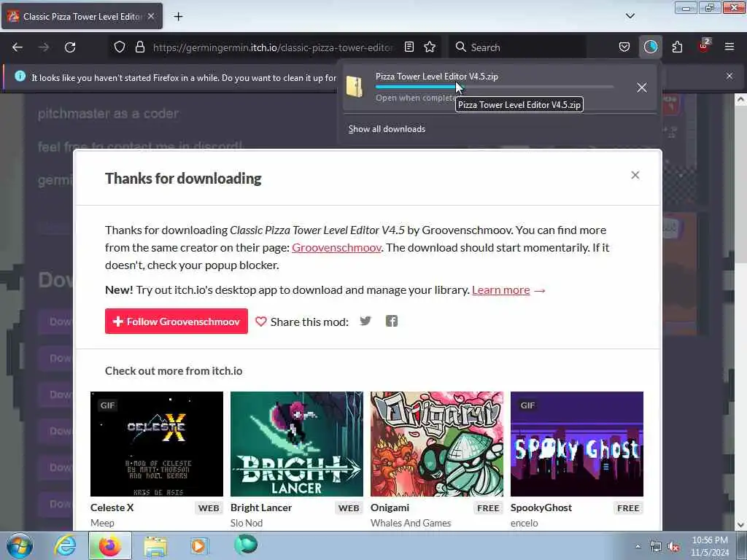Click the WEB tag next to Celeste X
Screen dimensions: 747x560
(209, 508)
